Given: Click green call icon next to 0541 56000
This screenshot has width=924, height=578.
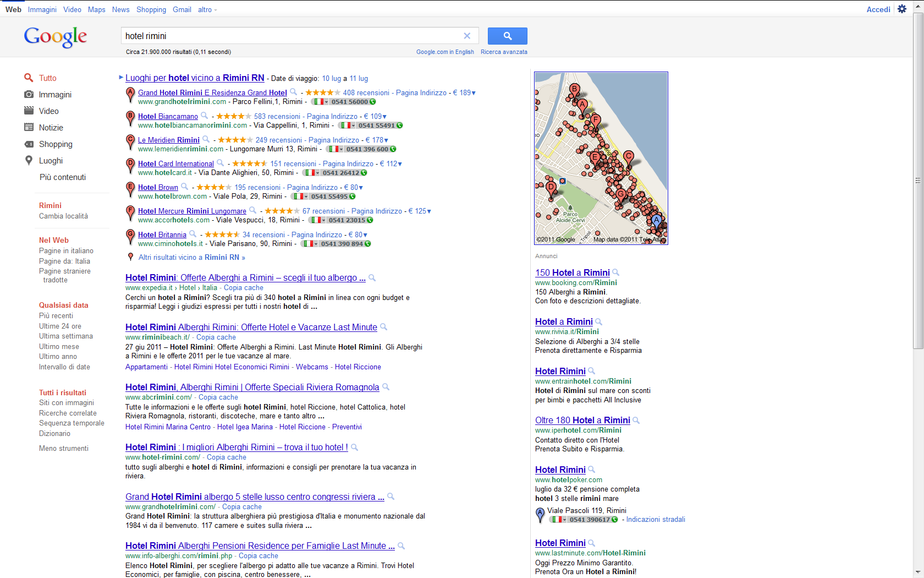Looking at the screenshot, I should 373,102.
